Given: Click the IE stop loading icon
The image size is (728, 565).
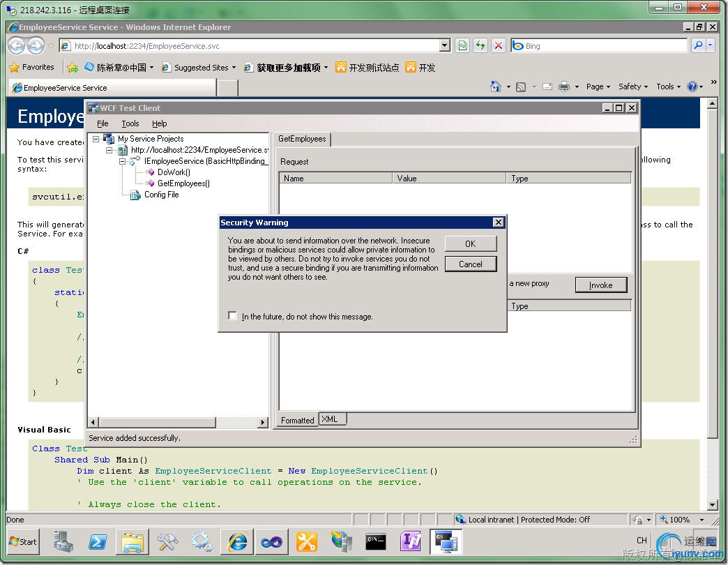Looking at the screenshot, I should point(498,46).
